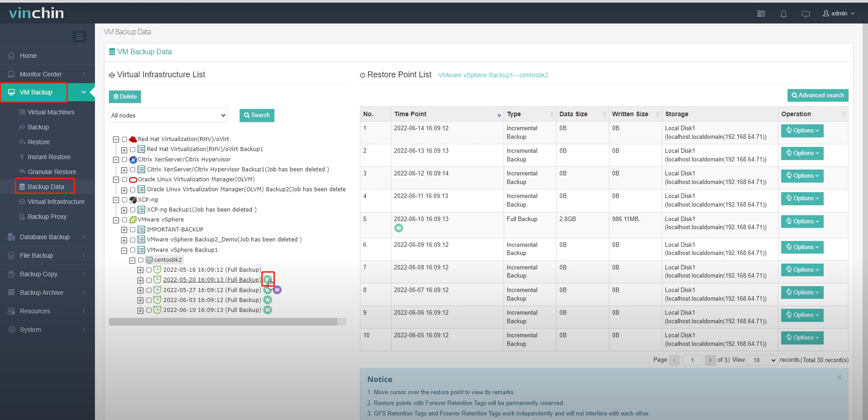Click the Database Backup sidebar icon
The image size is (868, 420).
[12, 237]
